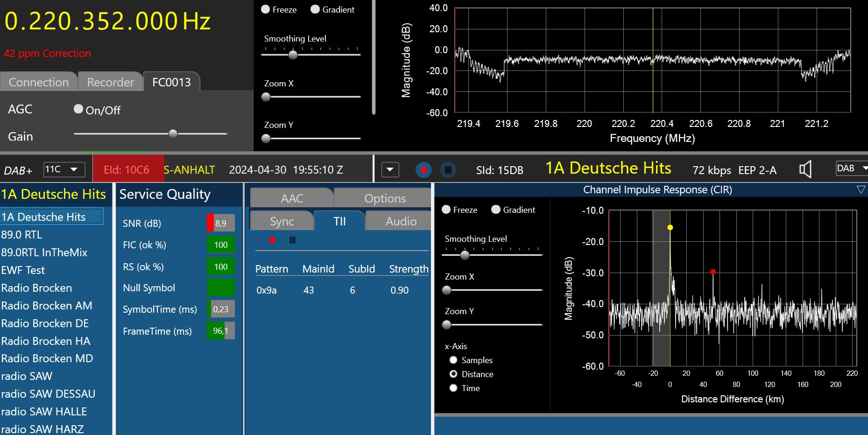Click the red dot in the TII tab
This screenshot has height=435, width=868.
tap(272, 240)
